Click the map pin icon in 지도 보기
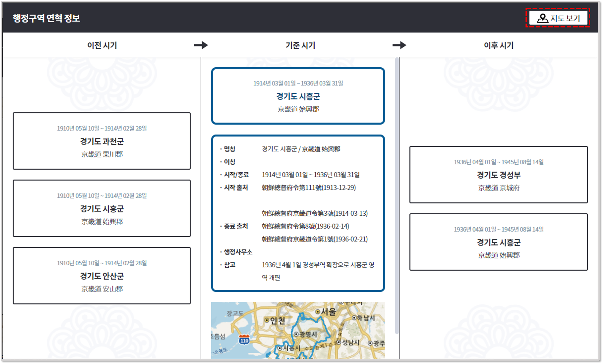This screenshot has height=364, width=603. click(542, 18)
